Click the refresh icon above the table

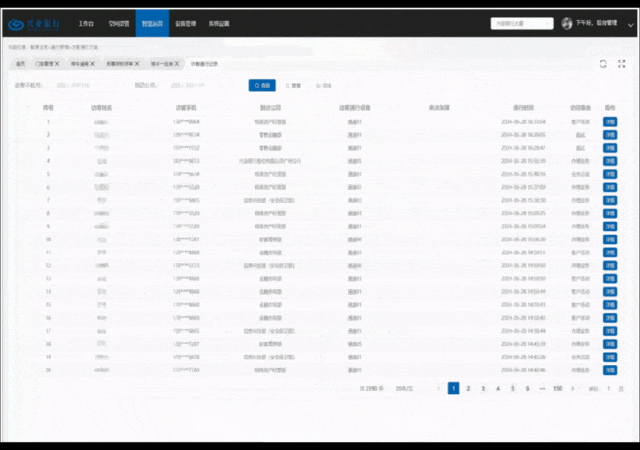pos(603,63)
